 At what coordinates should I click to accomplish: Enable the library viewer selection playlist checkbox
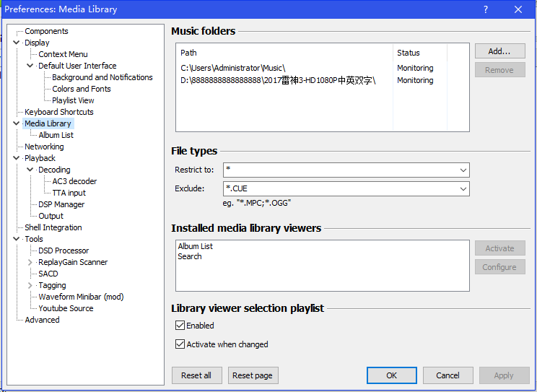coord(180,326)
